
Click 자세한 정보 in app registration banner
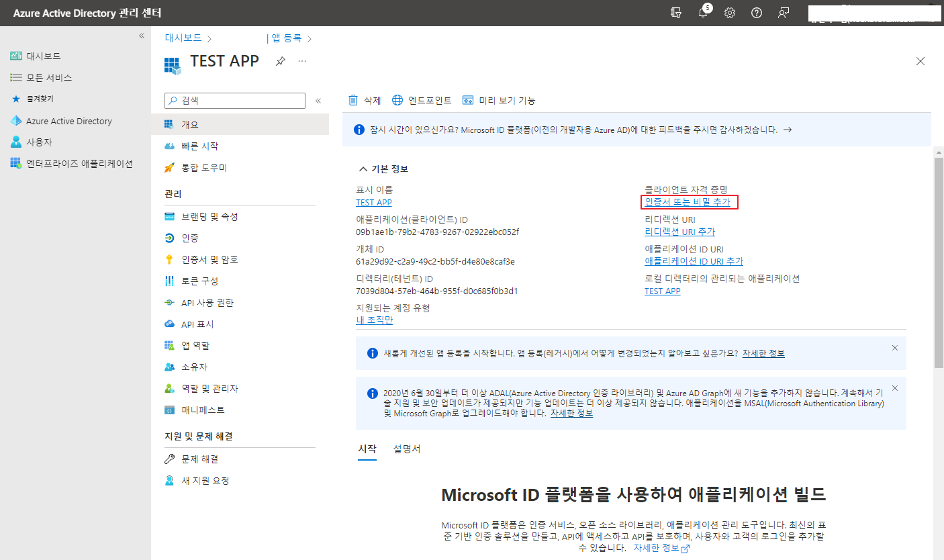pyautogui.click(x=763, y=353)
